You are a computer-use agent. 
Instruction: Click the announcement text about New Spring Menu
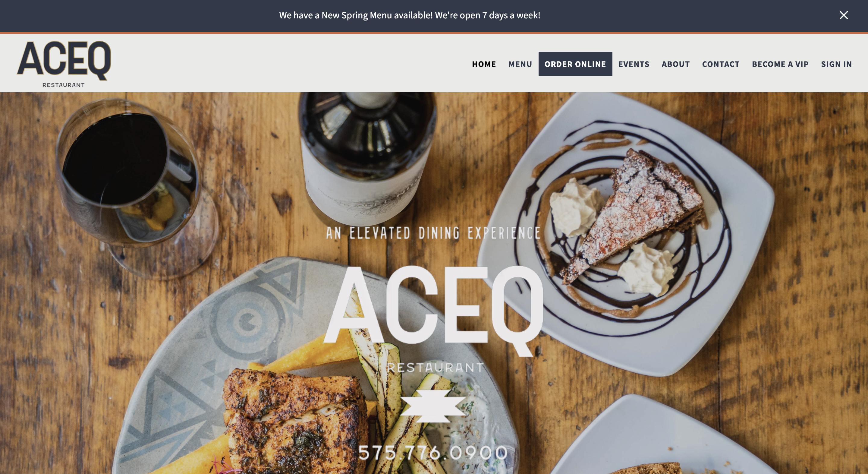coord(409,15)
